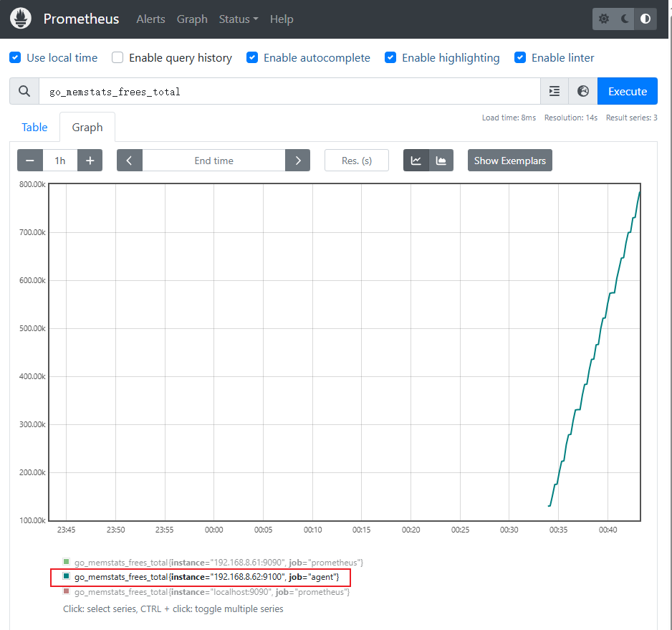Open the Alerts navigation item
672x630 pixels.
click(x=150, y=19)
